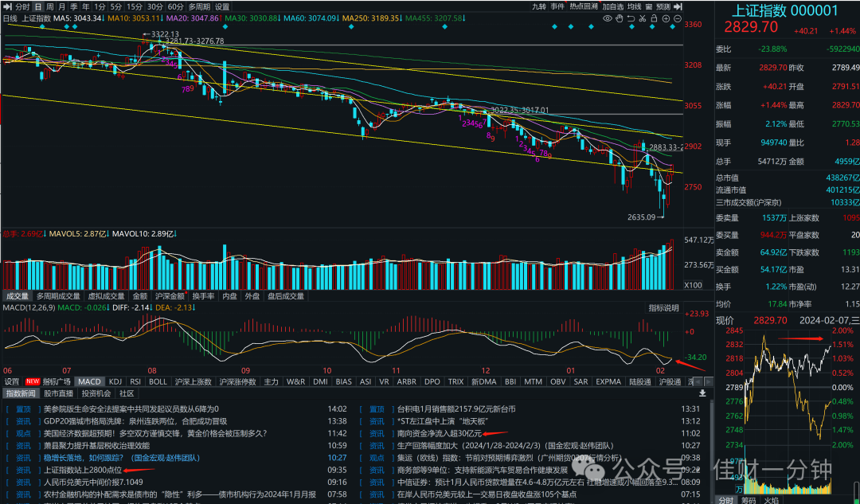Image resolution: width=860 pixels, height=504 pixels.
Task: Select the 虚拟成交量 tab
Action: coord(107,296)
